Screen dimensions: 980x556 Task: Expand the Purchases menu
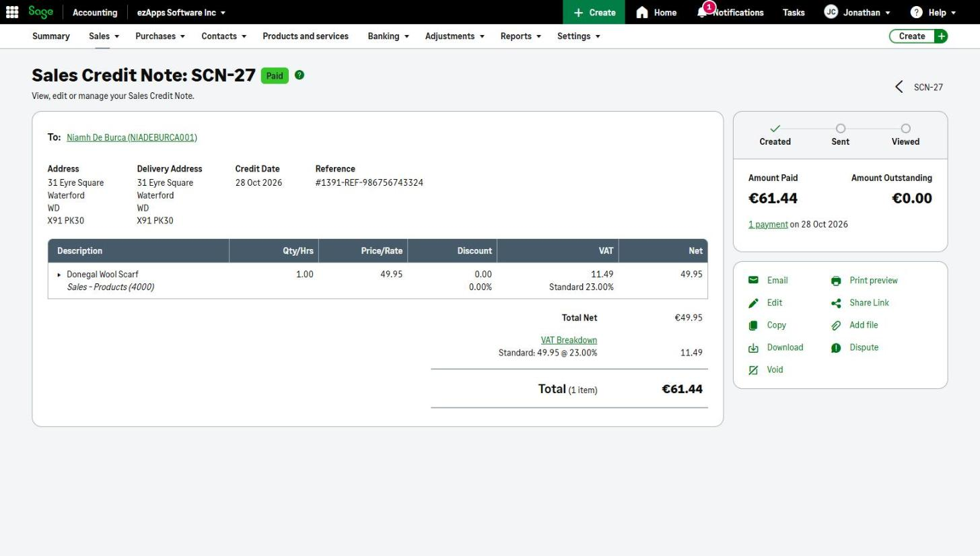click(160, 36)
